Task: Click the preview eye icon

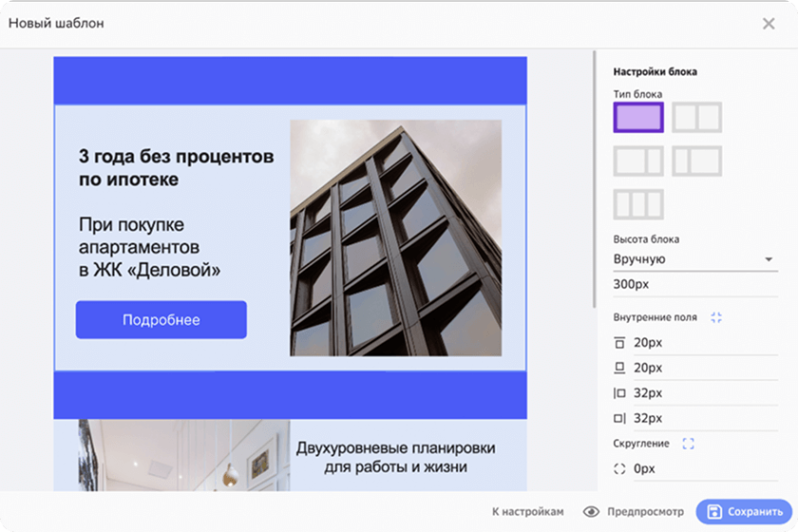Action: pyautogui.click(x=591, y=512)
